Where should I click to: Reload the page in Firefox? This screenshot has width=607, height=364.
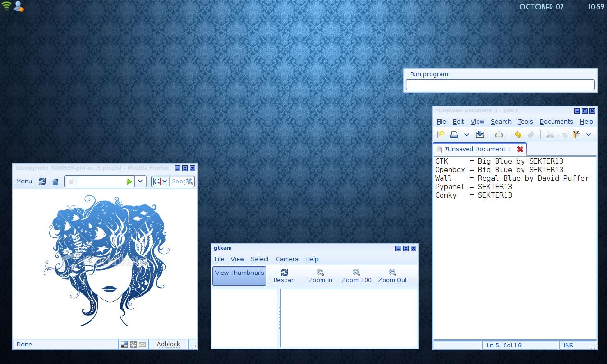[x=42, y=182]
